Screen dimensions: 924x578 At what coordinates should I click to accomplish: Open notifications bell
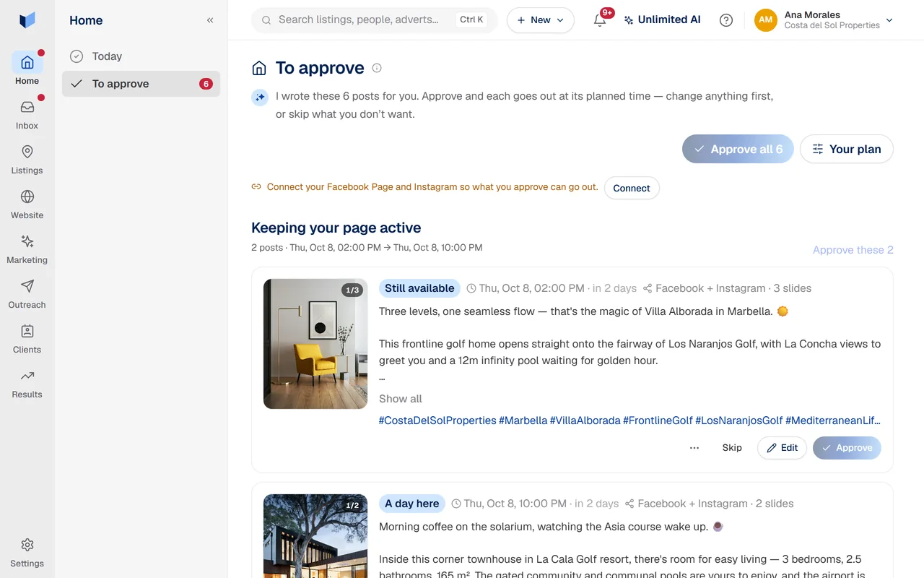[600, 20]
